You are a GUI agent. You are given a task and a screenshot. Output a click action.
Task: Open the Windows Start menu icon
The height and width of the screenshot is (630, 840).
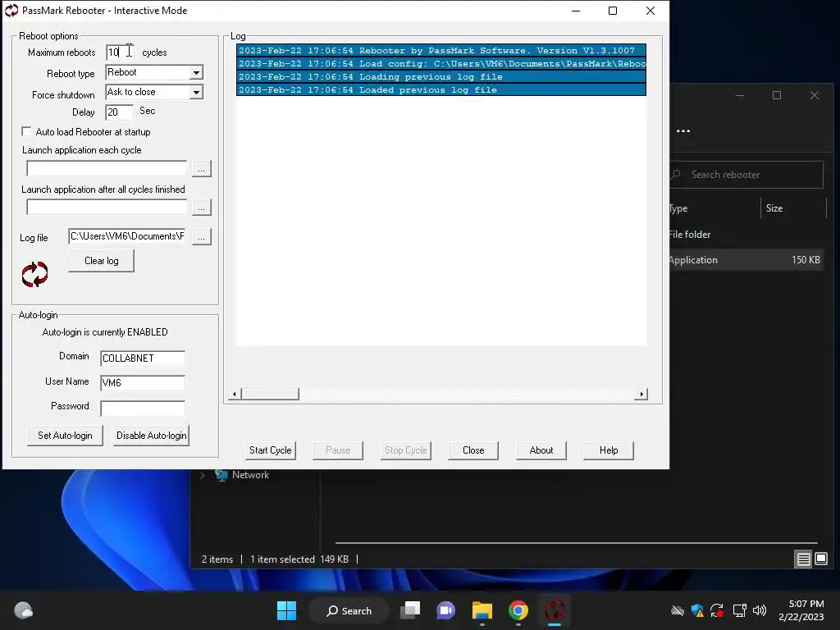click(x=286, y=610)
